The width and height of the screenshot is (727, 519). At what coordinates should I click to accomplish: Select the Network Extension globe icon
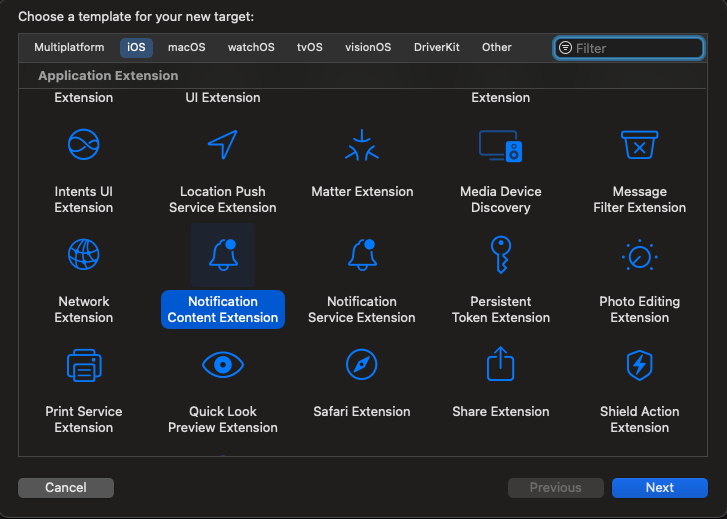83,255
